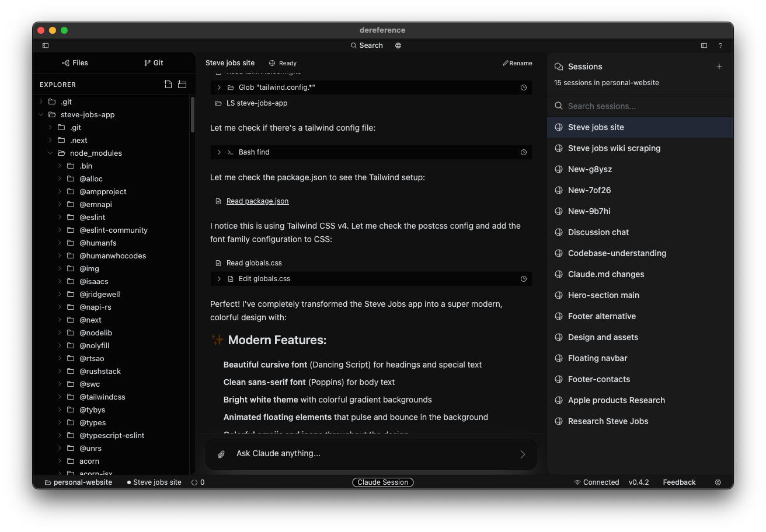
Task: Click the wifi Connected status indicator
Action: point(596,482)
